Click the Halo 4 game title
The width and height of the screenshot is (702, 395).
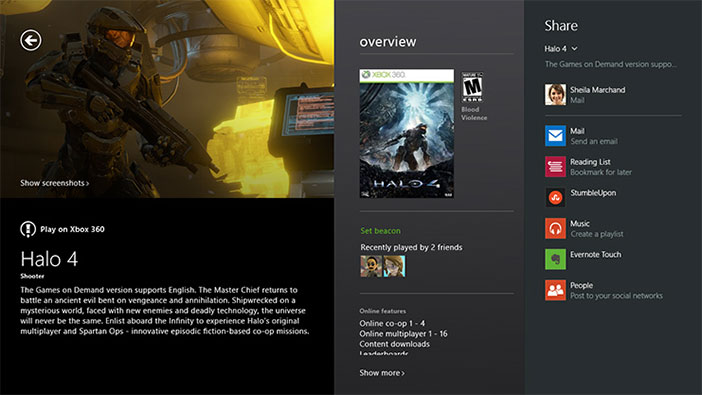pyautogui.click(x=49, y=259)
